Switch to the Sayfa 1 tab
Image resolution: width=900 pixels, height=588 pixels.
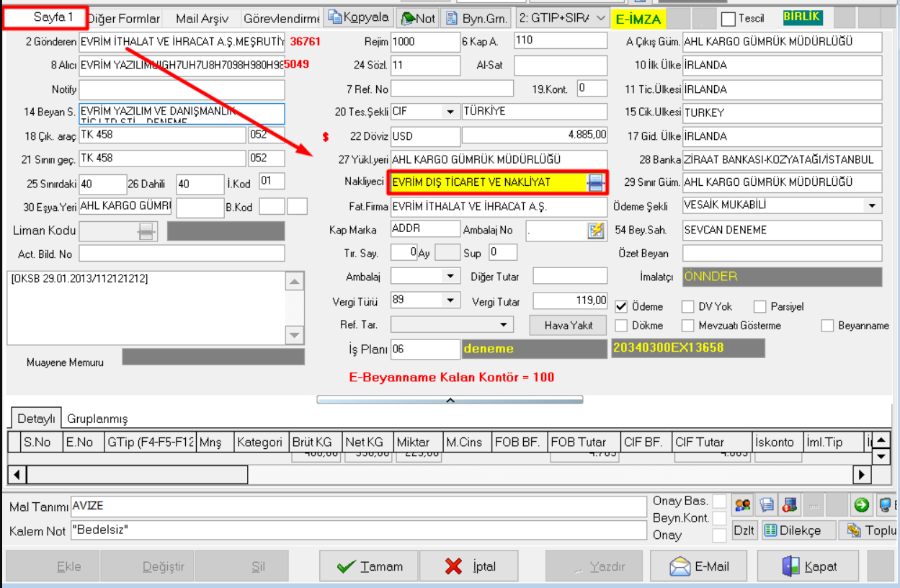45,18
